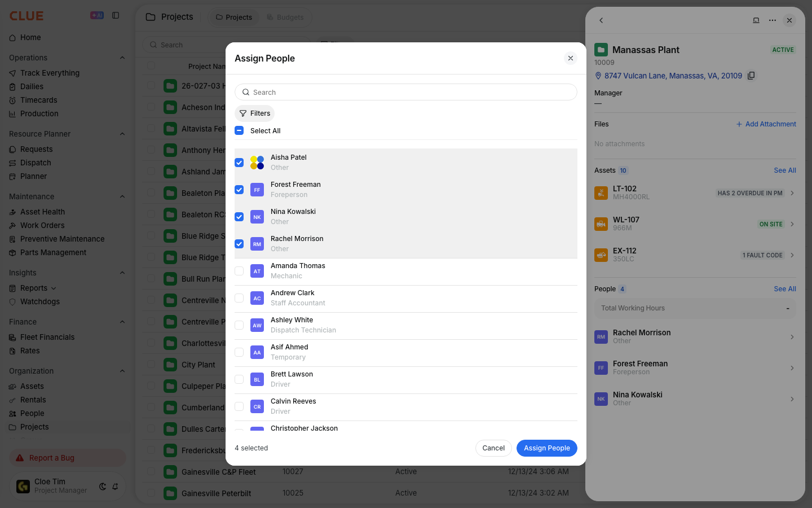
Task: Click Aisha Patel's avatar icon
Action: click(x=257, y=163)
